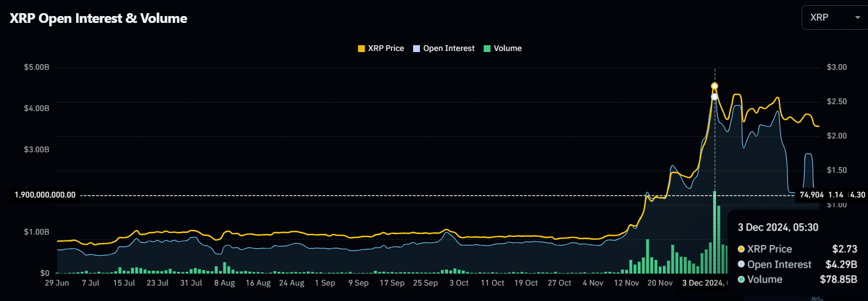This screenshot has width=868, height=301.
Task: Click the $5.00B left axis label
Action: click(37, 68)
